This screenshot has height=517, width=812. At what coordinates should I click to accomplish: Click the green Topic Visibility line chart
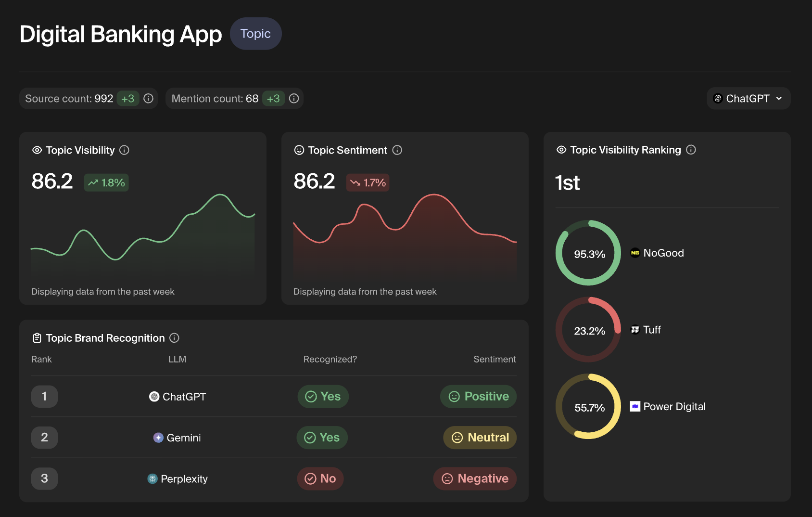(143, 236)
